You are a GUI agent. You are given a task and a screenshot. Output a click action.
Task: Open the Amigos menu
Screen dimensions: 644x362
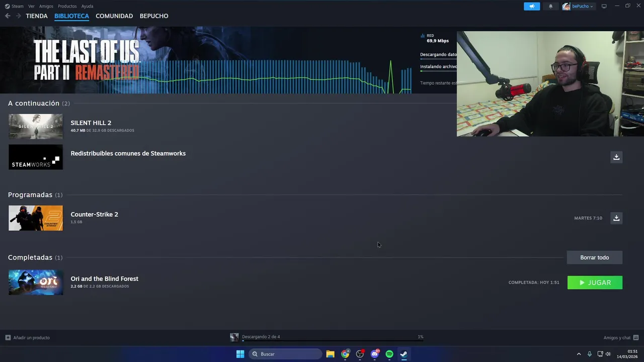[x=46, y=6]
